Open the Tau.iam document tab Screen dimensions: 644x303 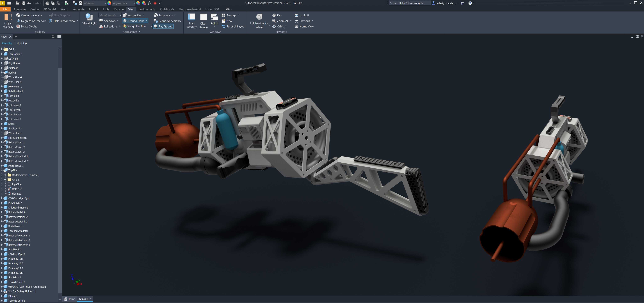tap(83, 299)
